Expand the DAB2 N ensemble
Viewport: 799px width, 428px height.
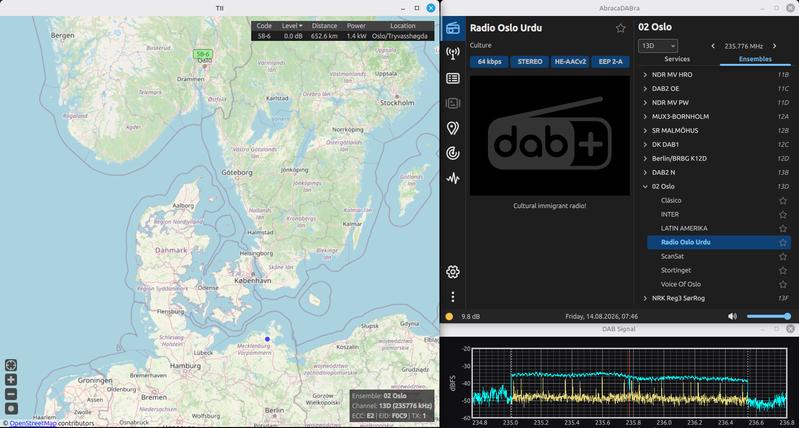(645, 173)
